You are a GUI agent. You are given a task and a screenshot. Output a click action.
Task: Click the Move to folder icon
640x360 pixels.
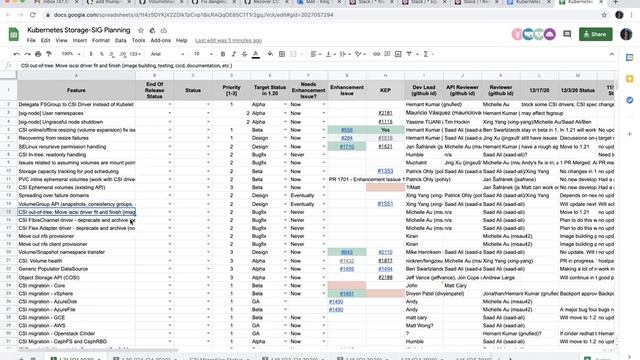pyautogui.click(x=152, y=30)
